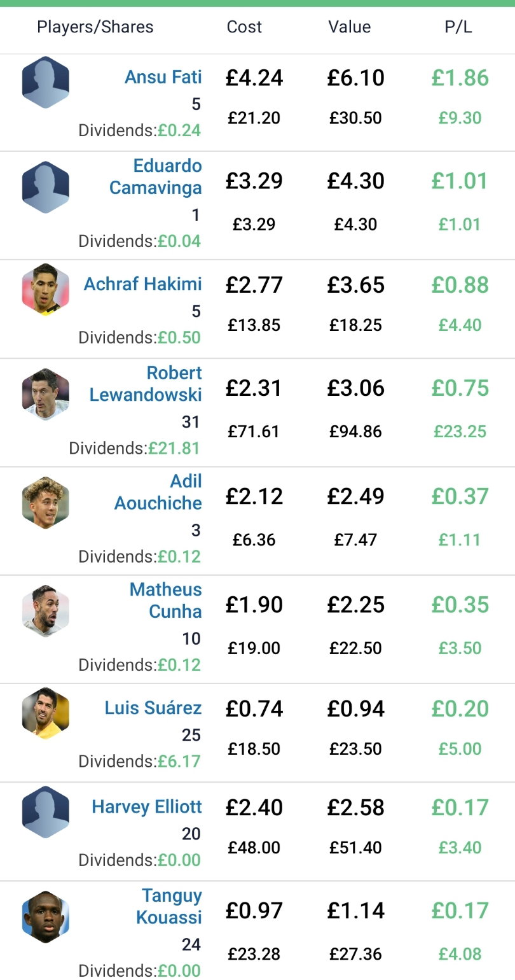Viewport: 515px width, 980px height.
Task: Select Adil Aouchiche's profile picture
Action: click(45, 503)
